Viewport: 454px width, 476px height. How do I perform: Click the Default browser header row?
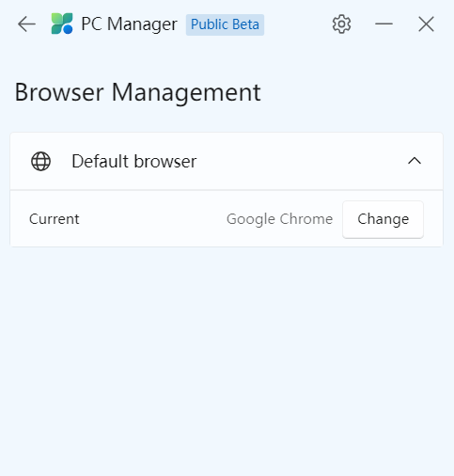[227, 161]
